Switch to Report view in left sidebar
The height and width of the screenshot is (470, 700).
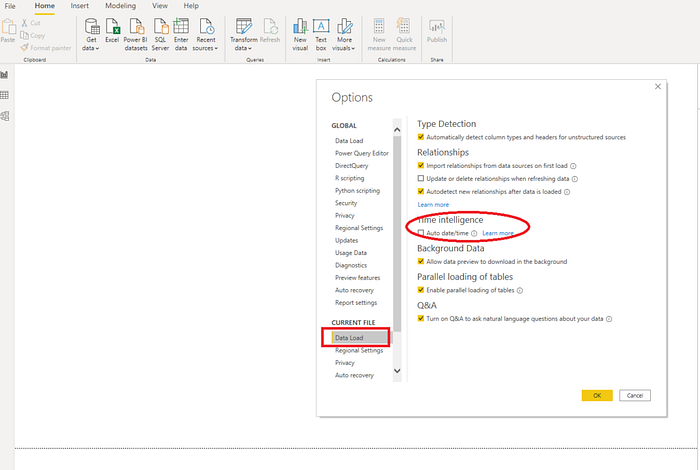[x=4, y=75]
